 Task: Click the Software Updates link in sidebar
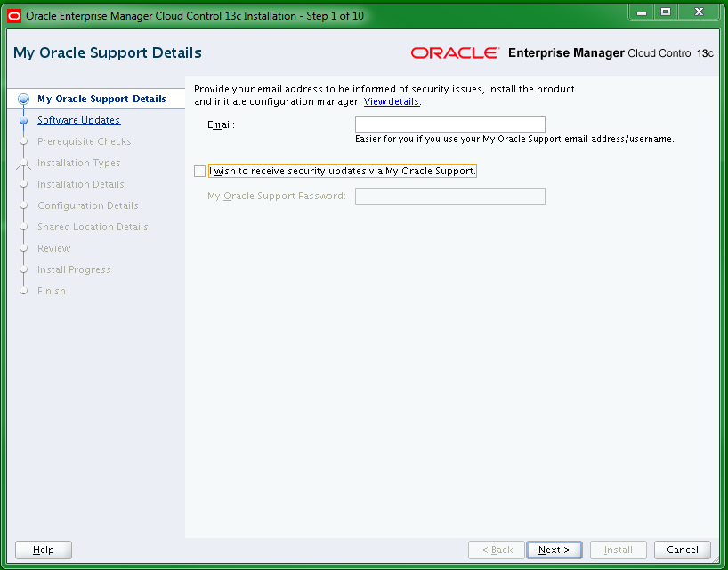point(78,120)
